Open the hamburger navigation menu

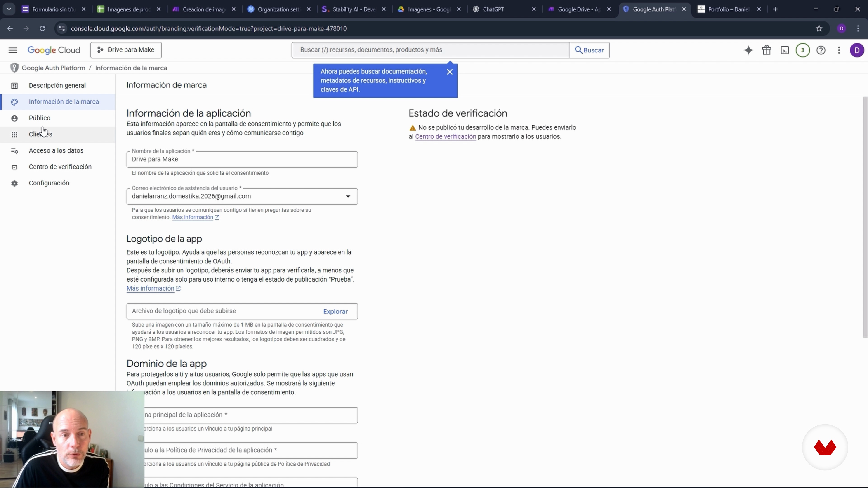click(x=12, y=50)
